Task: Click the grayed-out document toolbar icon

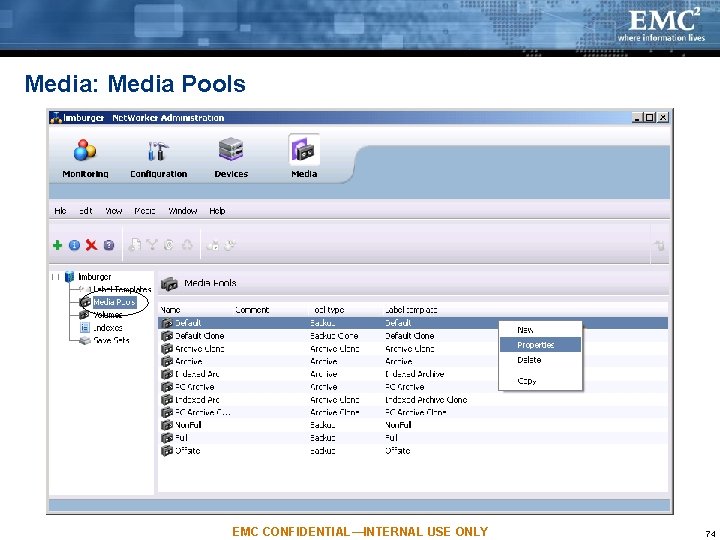Action: coord(135,245)
